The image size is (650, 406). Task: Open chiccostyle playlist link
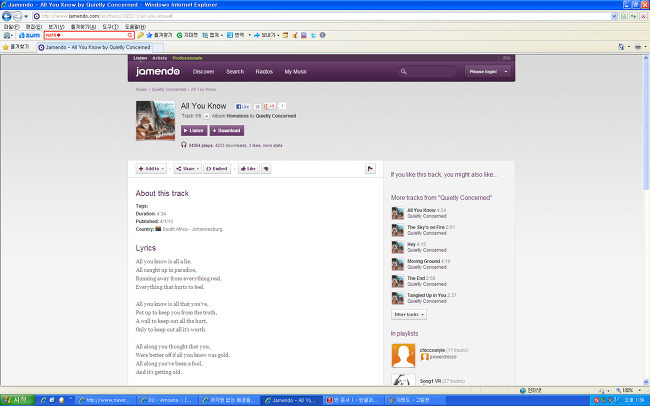point(432,350)
